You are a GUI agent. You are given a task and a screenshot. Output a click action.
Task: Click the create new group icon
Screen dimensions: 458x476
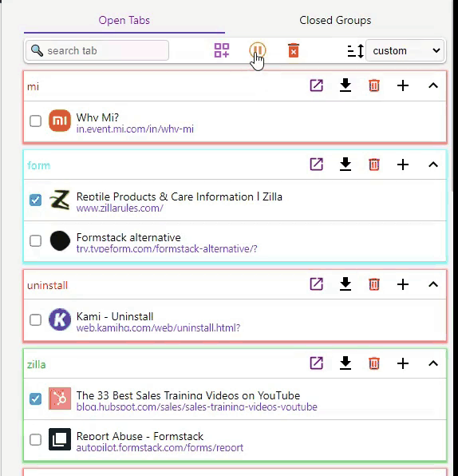pyautogui.click(x=222, y=50)
